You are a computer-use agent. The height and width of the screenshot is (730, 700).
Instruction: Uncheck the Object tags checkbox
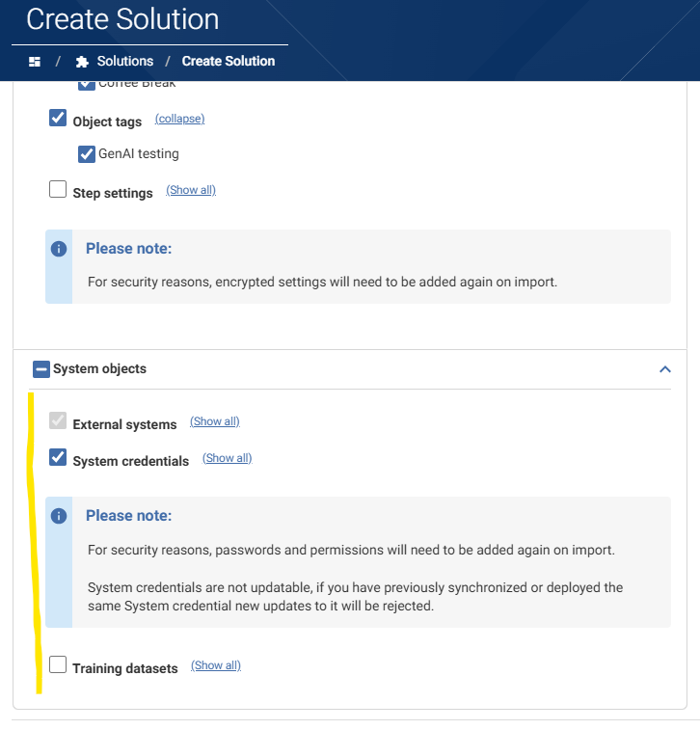pyautogui.click(x=58, y=118)
